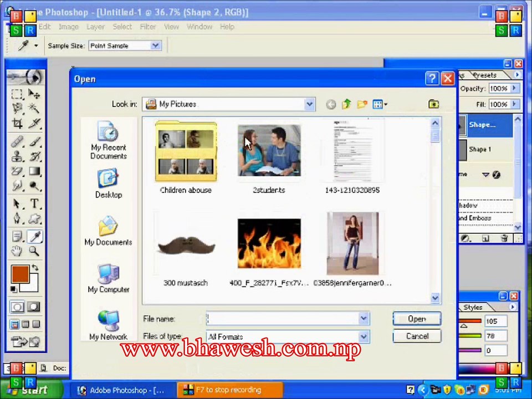Choose standard screen mode

14,324
